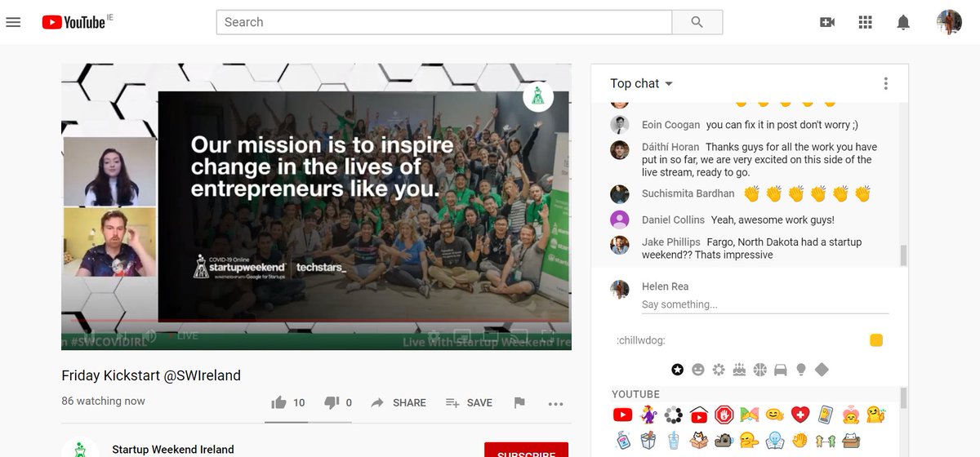Viewport: 980px width, 457px height.
Task: Insert the red stop hand emoji
Action: [724, 415]
